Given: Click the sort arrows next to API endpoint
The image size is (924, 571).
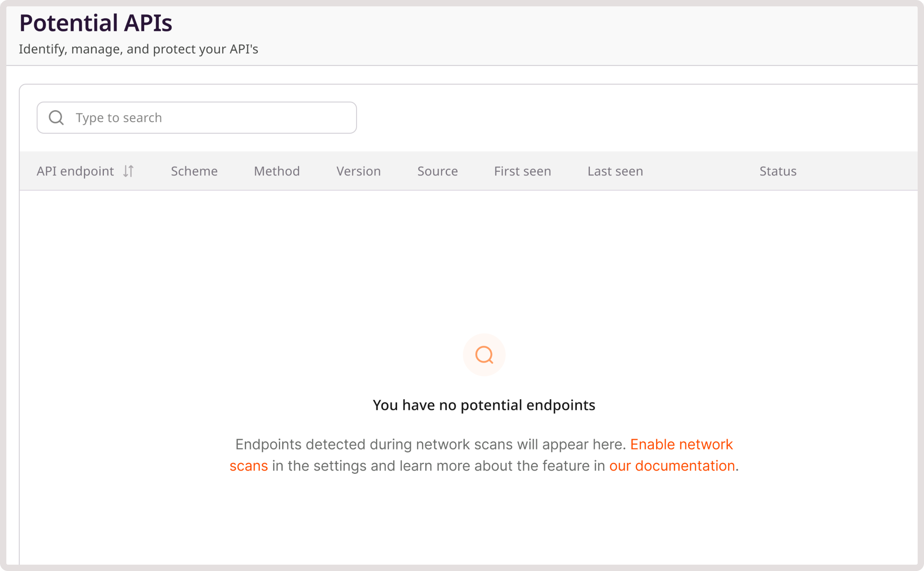Looking at the screenshot, I should (128, 171).
